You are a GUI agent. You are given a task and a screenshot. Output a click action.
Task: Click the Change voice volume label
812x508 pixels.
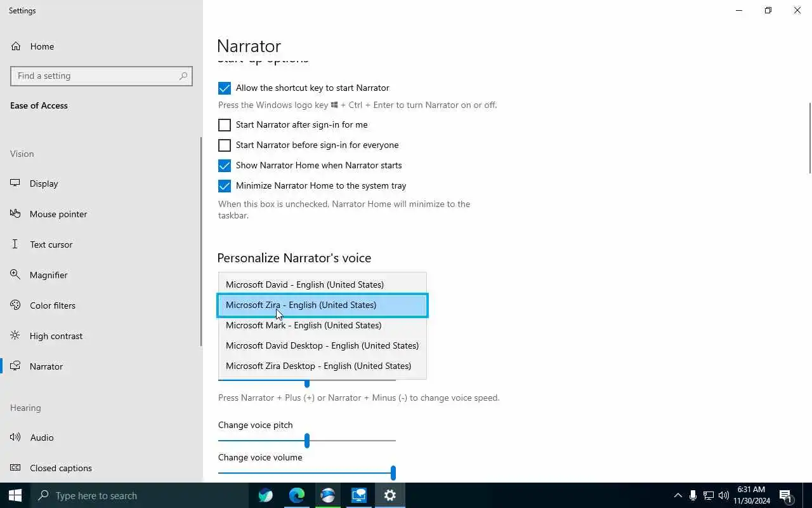click(x=260, y=457)
